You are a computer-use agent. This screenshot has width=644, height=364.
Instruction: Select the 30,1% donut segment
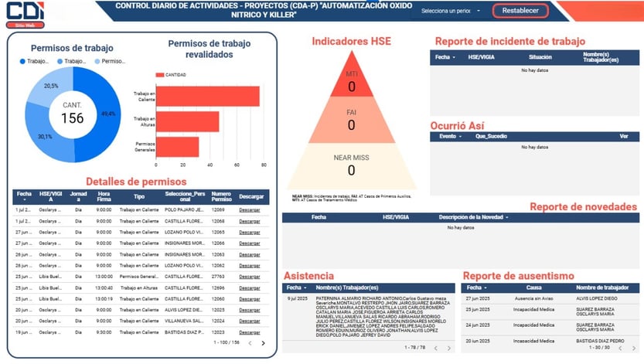tap(44, 136)
